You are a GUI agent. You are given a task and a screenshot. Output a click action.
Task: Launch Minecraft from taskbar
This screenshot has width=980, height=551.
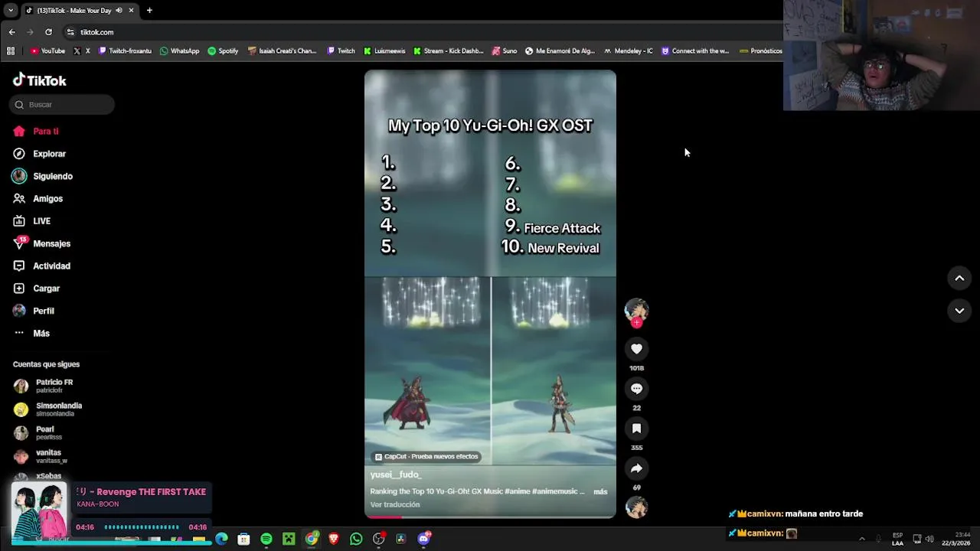tap(289, 540)
